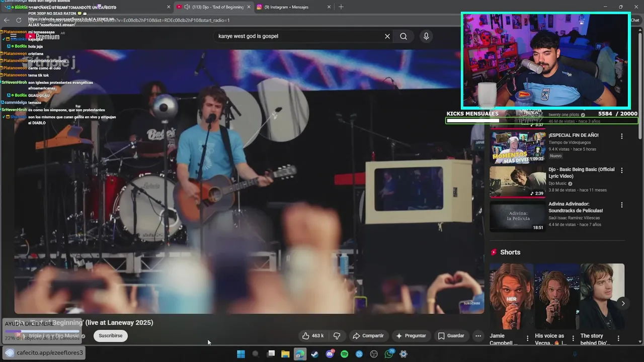644x362 pixels.
Task: Open options for Jamie Campbell short
Action: tap(527, 338)
